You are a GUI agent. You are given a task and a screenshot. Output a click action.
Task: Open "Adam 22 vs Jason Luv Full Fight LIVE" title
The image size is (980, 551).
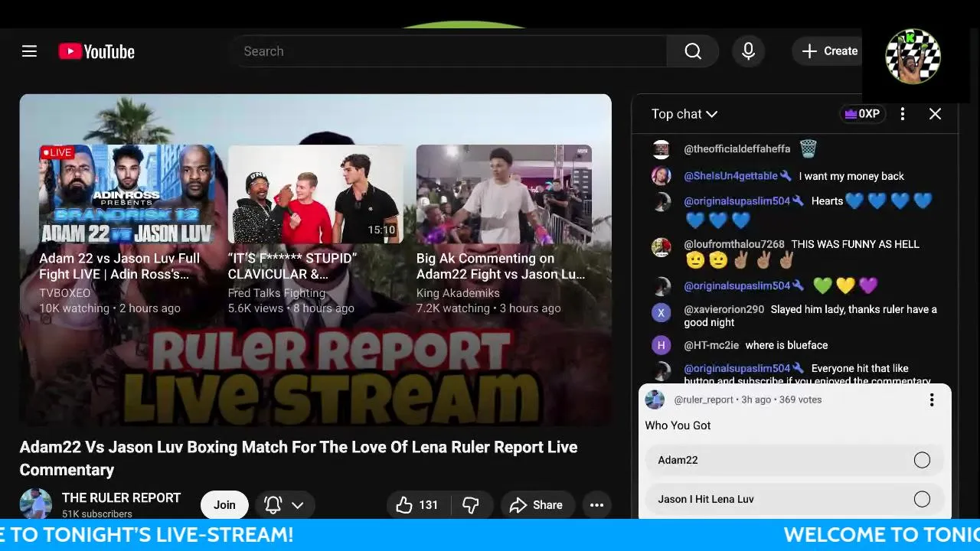(x=119, y=266)
